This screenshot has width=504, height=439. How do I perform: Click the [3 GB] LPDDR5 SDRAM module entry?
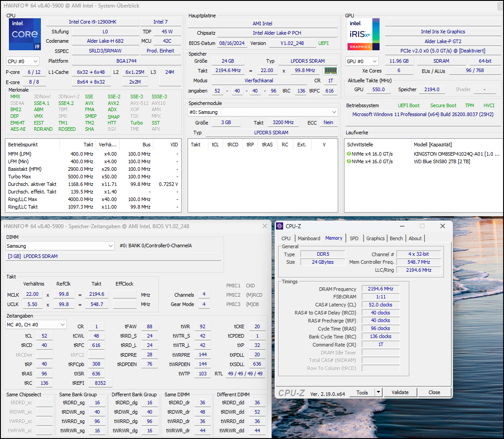tap(113, 256)
